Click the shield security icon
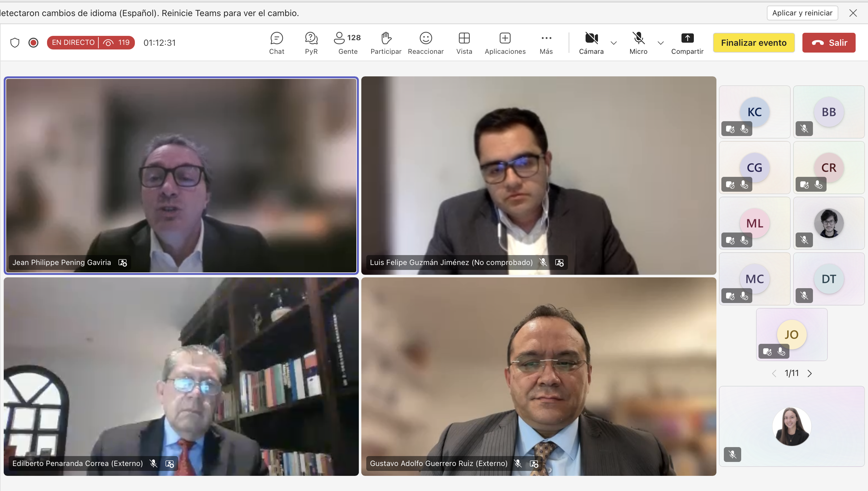Image resolution: width=868 pixels, height=491 pixels. (15, 42)
